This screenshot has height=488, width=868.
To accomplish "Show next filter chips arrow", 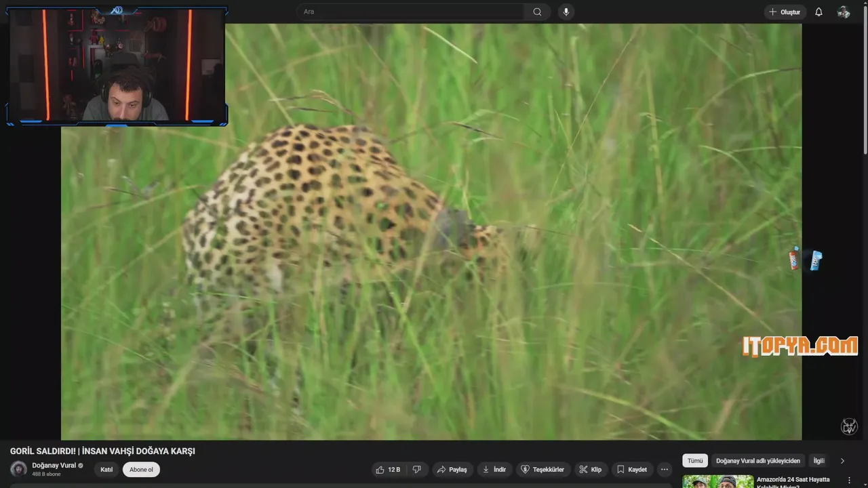I will tap(842, 461).
